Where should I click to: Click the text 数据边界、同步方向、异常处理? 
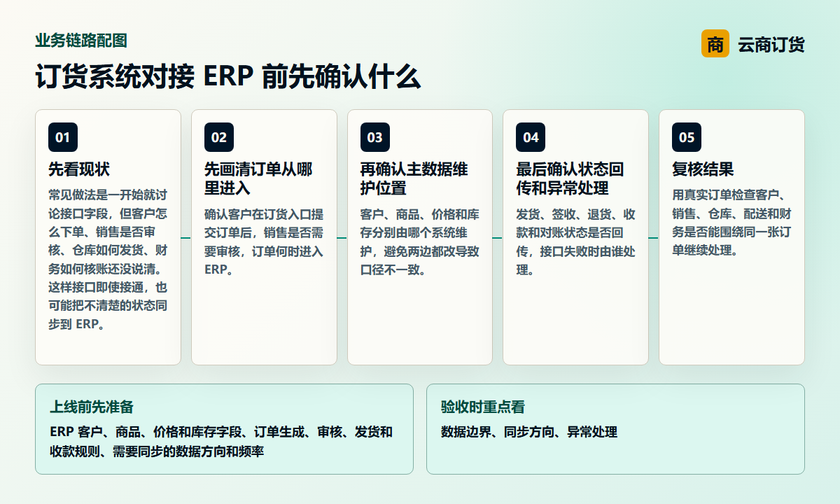pos(529,432)
